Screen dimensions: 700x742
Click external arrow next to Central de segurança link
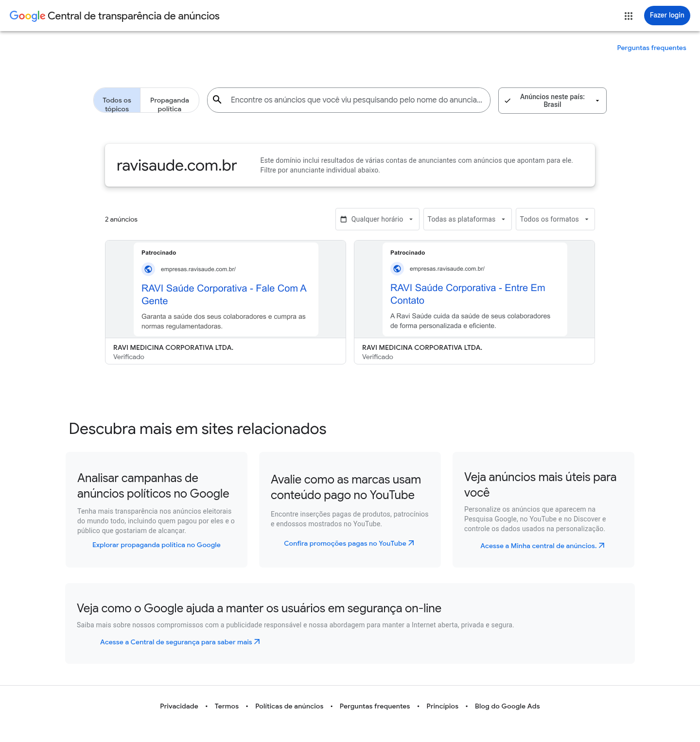257,642
